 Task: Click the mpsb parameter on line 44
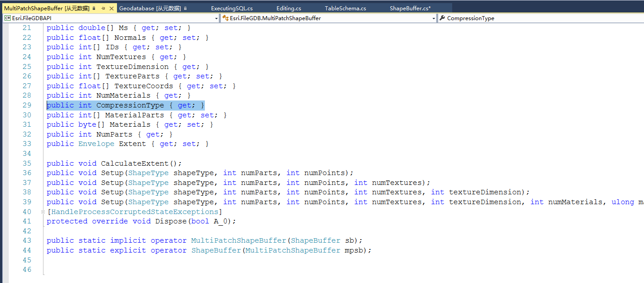[x=354, y=250]
